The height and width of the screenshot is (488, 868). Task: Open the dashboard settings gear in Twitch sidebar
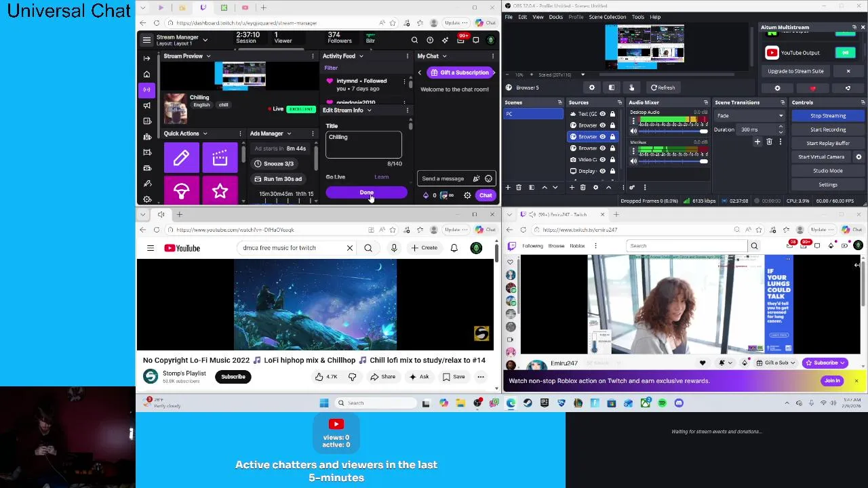coord(147,199)
